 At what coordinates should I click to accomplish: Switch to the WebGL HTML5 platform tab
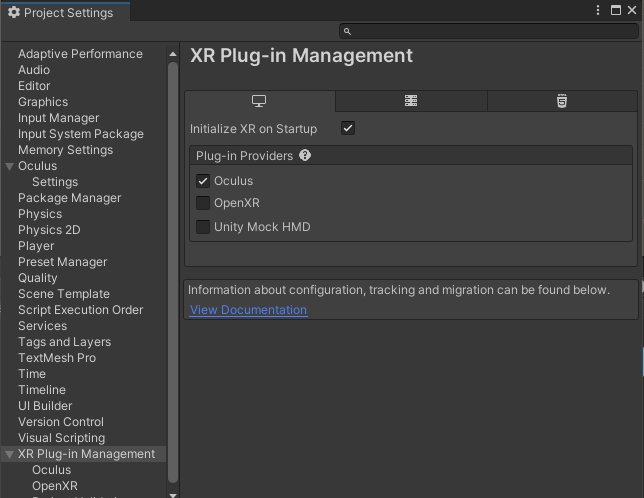(x=562, y=101)
